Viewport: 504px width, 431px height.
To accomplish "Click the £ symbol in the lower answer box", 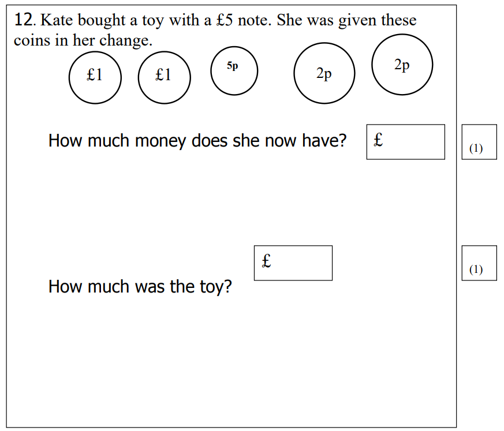I will [x=266, y=261].
